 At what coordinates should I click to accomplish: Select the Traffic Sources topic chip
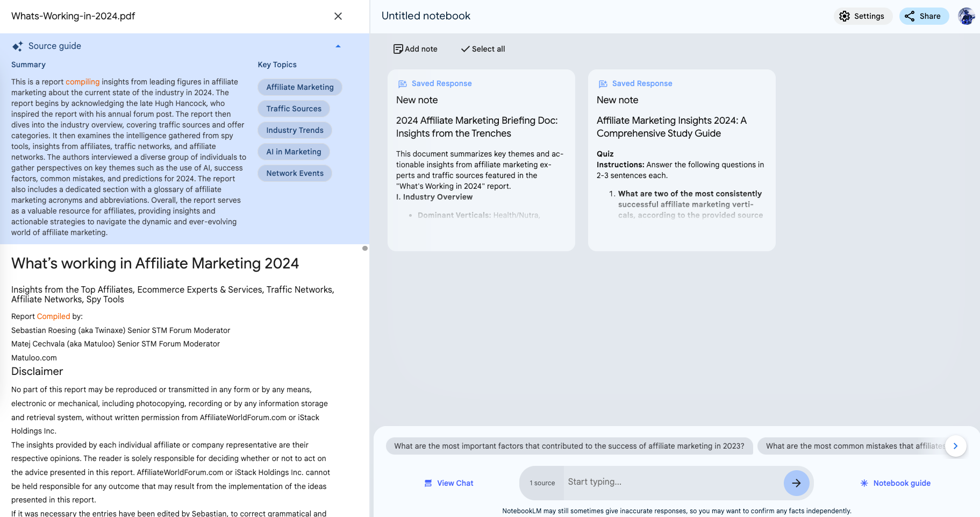click(x=294, y=109)
